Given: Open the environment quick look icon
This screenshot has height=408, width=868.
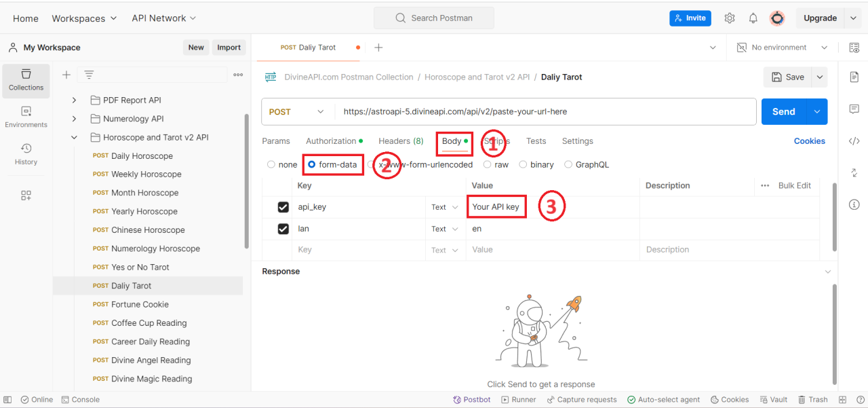Looking at the screenshot, I should [x=854, y=48].
